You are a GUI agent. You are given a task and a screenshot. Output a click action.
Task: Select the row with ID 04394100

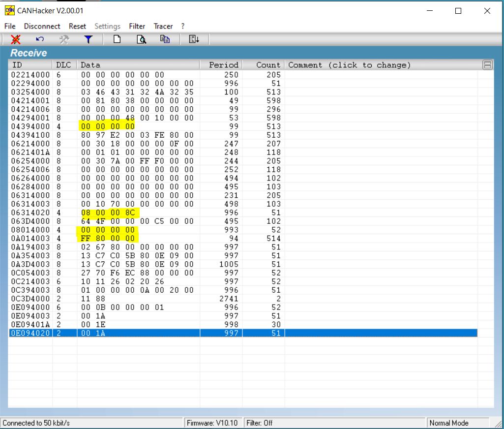coord(243,135)
